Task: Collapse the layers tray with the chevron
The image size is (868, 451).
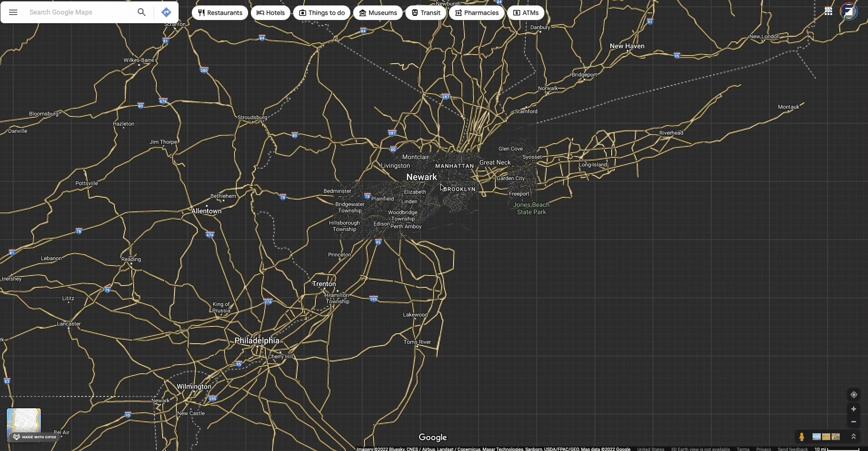Action: (x=854, y=436)
